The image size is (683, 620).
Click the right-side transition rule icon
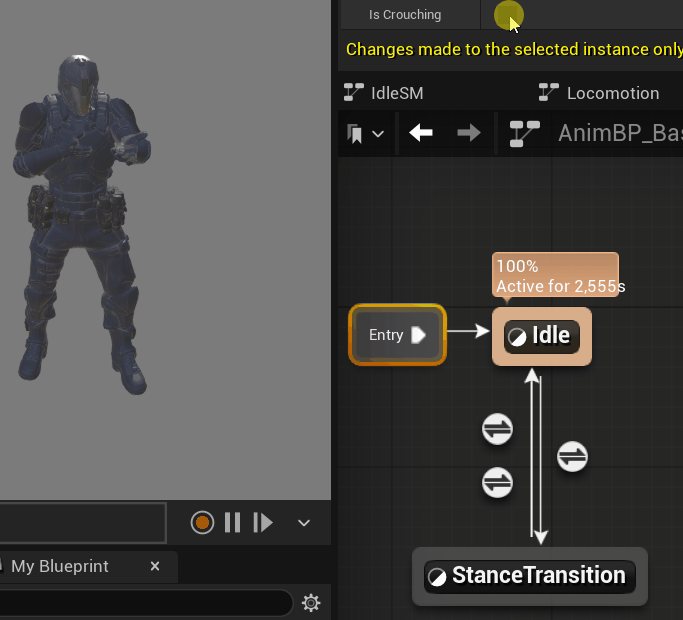[x=572, y=457]
